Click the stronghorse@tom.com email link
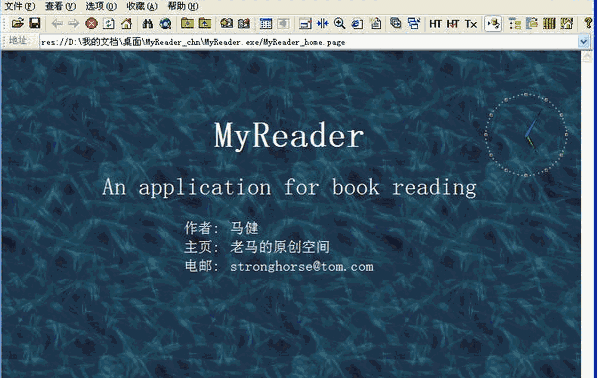Image resolution: width=598 pixels, height=378 pixels. [302, 266]
